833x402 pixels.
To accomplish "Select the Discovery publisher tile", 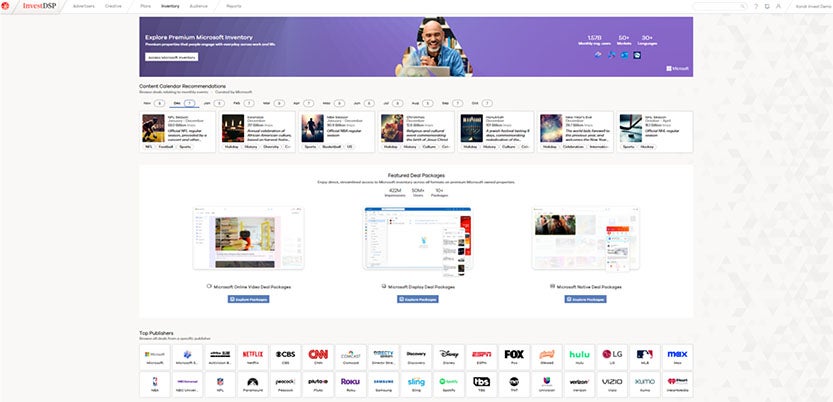I will [416, 357].
